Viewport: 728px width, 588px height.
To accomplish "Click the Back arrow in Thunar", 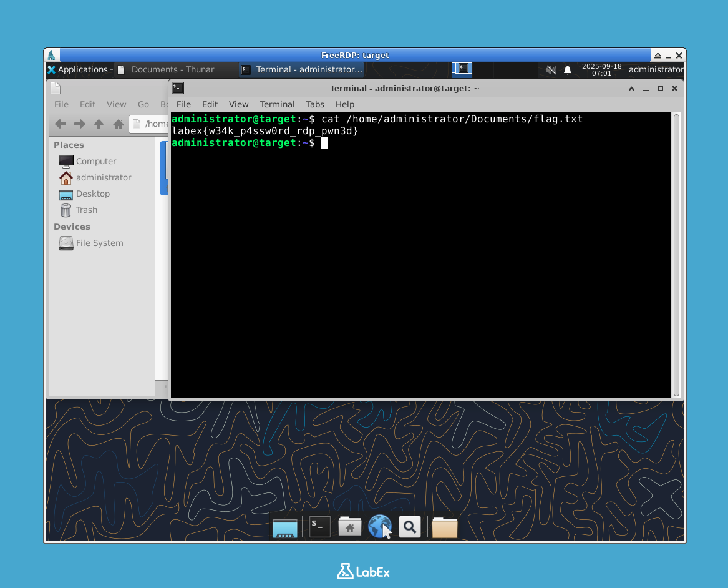I will point(61,124).
